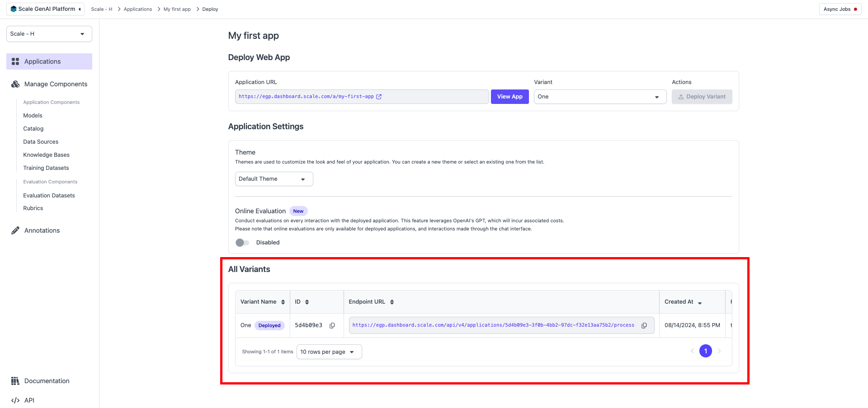The width and height of the screenshot is (868, 408).
Task: Click Evaluation Components section label
Action: (x=50, y=182)
